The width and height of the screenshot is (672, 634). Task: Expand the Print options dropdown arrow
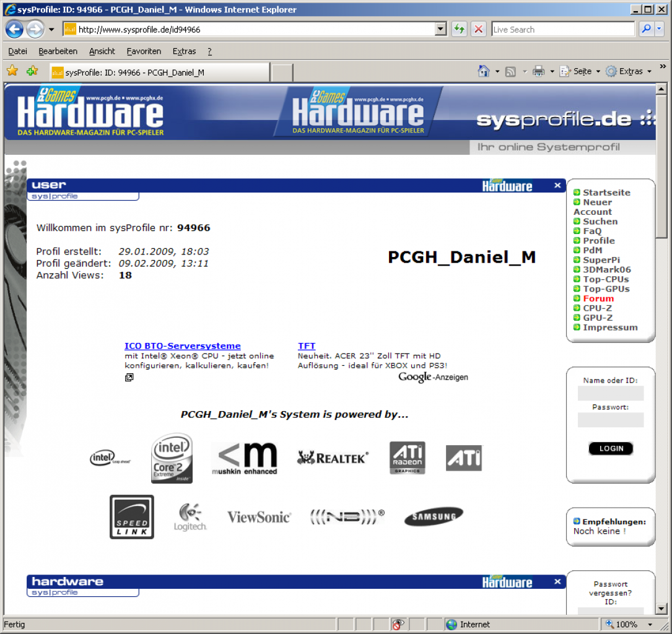(552, 72)
